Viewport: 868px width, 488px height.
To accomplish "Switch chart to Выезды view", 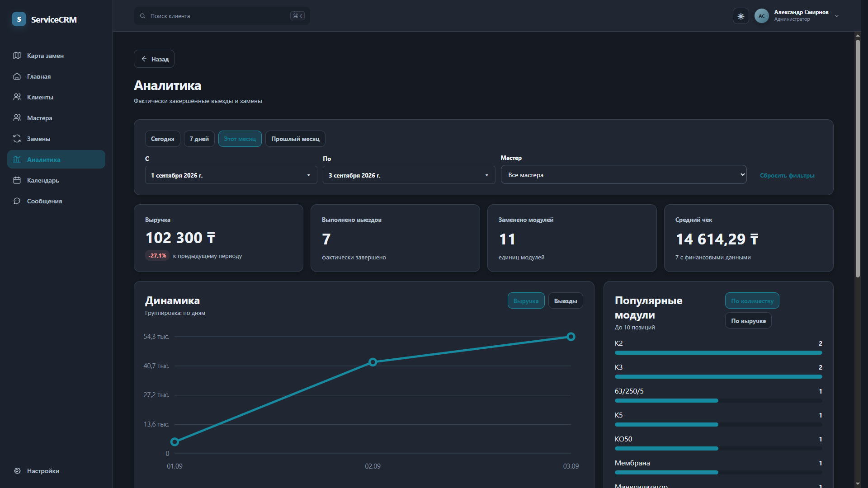I will coord(566,301).
